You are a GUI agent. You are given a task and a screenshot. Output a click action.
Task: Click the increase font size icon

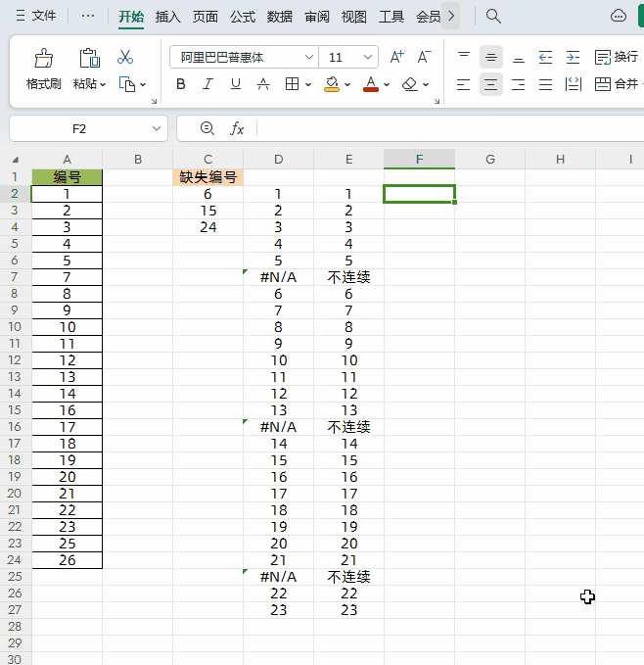pos(396,58)
